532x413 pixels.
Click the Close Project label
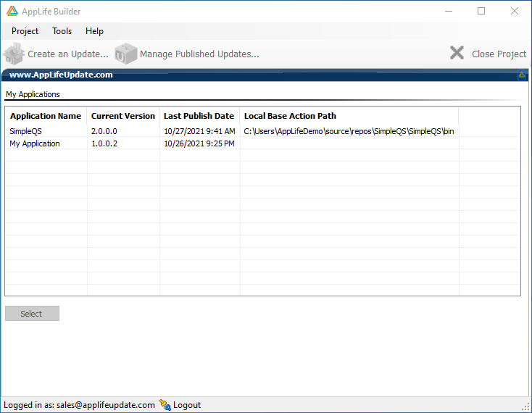pos(499,54)
